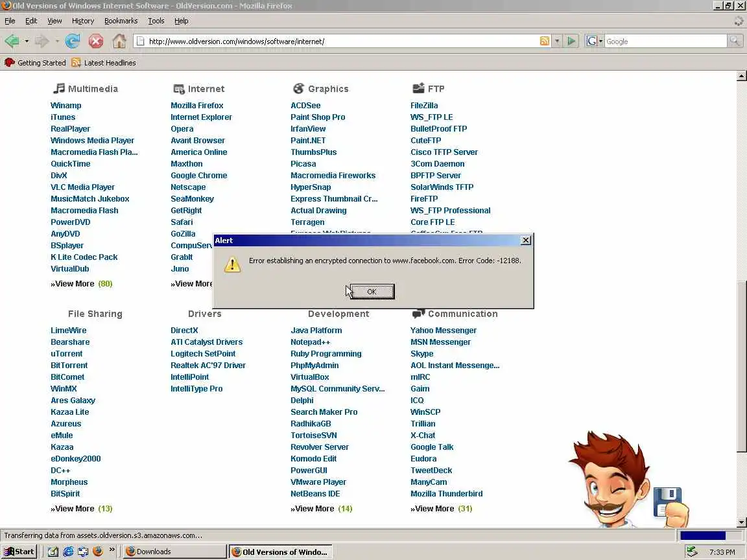Open the File menu
Viewport: 747px width, 560px height.
pos(10,21)
